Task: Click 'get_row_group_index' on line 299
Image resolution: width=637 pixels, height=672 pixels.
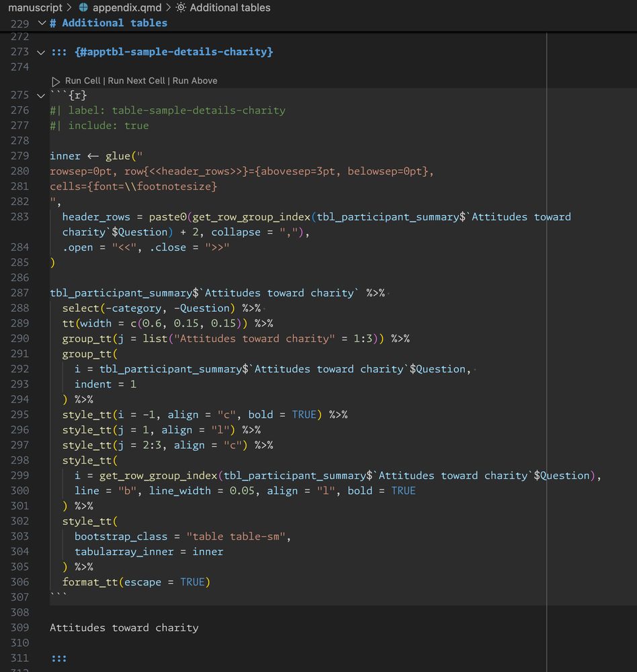Action: [x=158, y=476]
